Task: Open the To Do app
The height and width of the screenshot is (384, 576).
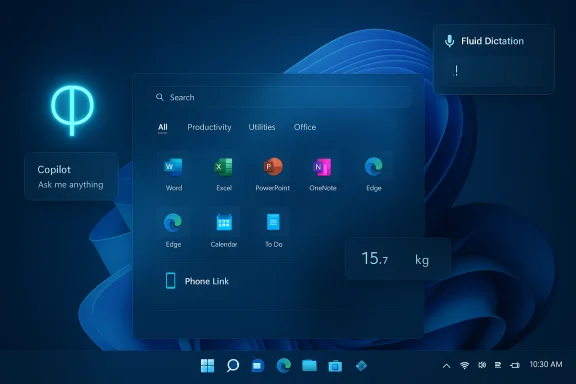Action: 273,222
